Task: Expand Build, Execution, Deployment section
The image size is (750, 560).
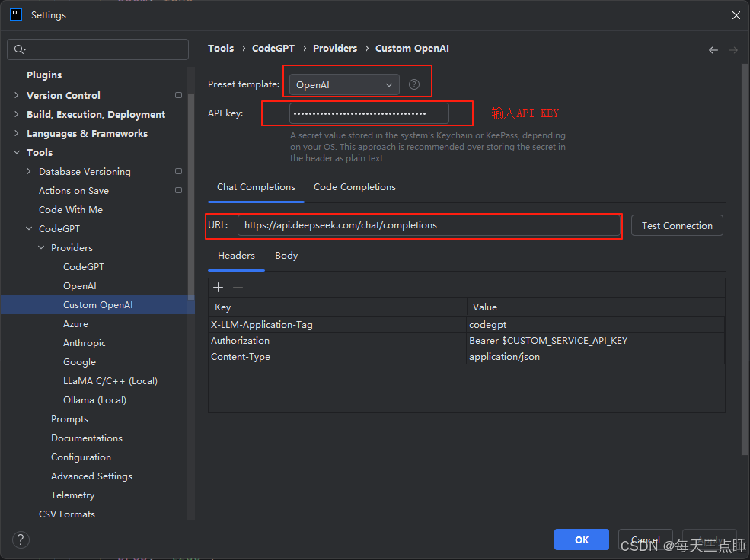Action: tap(17, 114)
